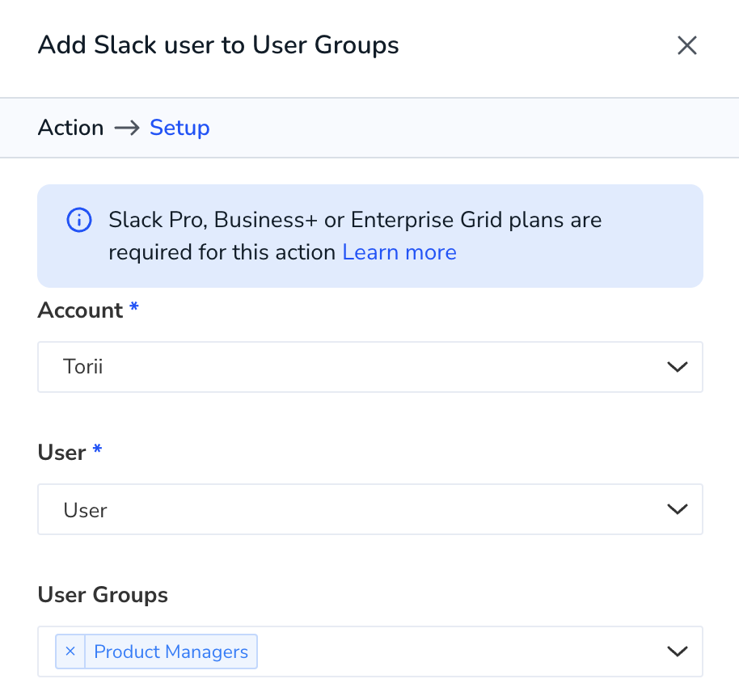Close the Add Slack user dialog
This screenshot has width=739, height=700.
click(686, 46)
